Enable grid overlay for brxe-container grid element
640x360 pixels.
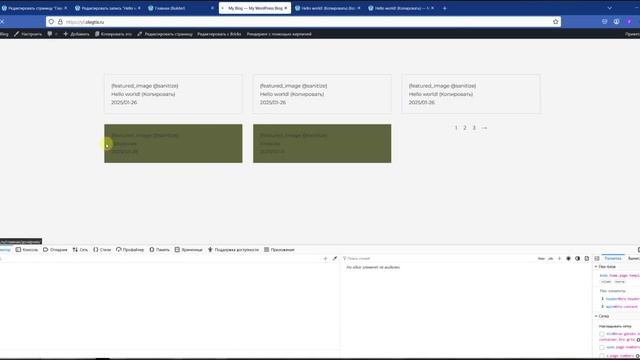click(x=602, y=334)
